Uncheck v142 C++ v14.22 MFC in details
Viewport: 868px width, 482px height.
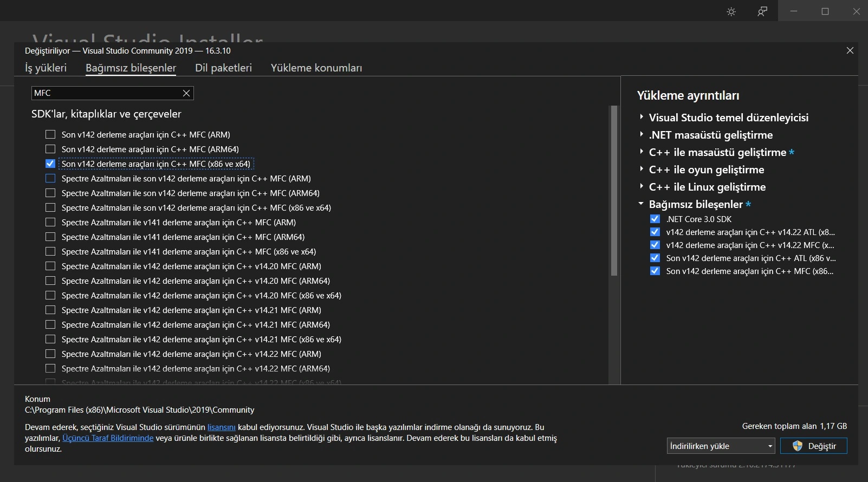[x=655, y=245]
